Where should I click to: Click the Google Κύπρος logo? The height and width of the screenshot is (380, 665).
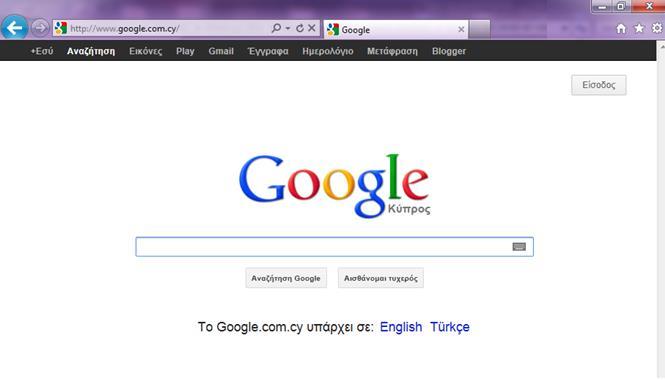[x=334, y=186]
